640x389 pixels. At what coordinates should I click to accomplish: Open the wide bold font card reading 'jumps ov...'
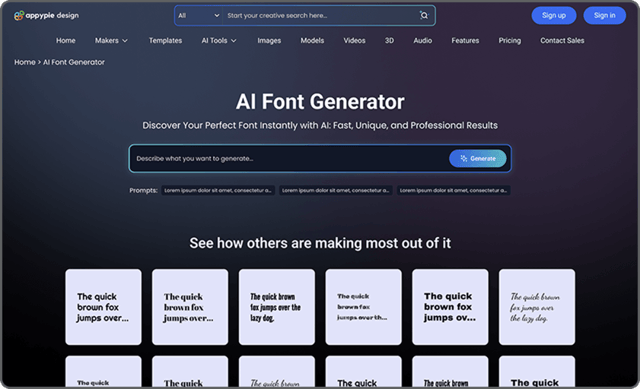(x=450, y=307)
